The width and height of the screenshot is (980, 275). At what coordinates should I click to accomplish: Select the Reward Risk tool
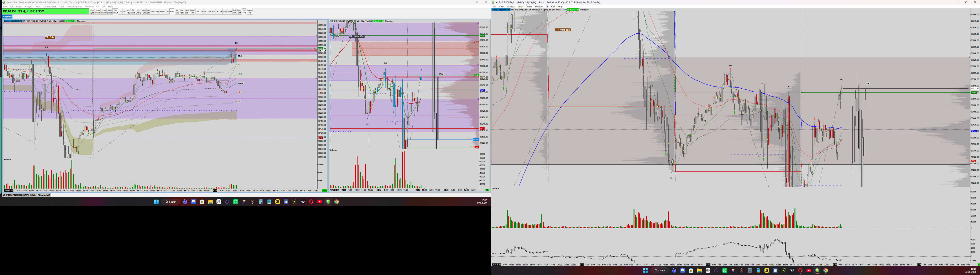(x=192, y=12)
